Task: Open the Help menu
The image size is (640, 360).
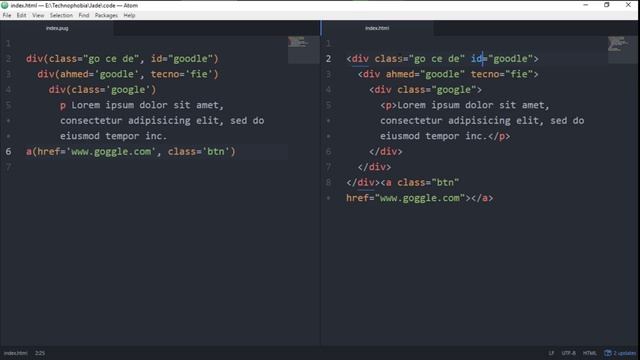Action: [129, 16]
